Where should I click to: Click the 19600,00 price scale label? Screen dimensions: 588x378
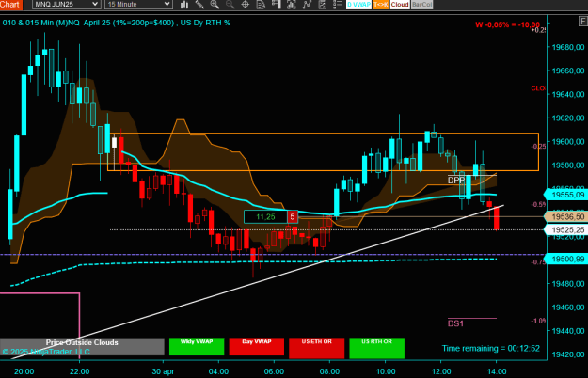(568, 142)
